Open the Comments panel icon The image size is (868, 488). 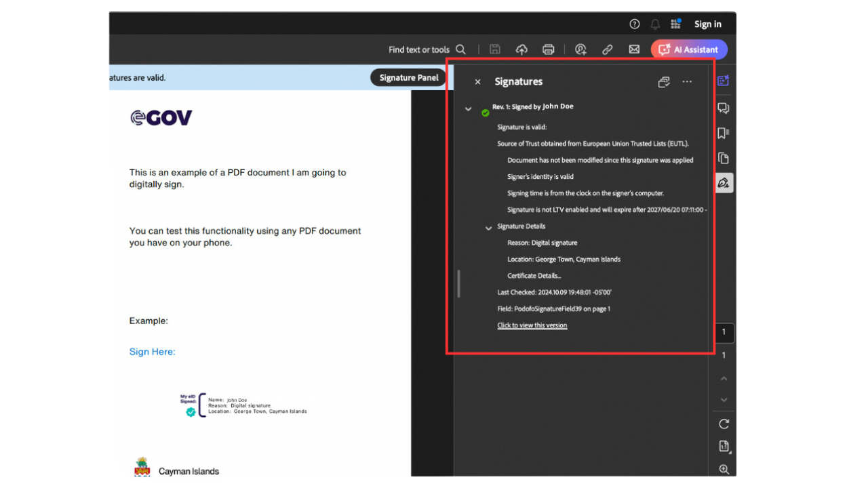pyautogui.click(x=724, y=108)
